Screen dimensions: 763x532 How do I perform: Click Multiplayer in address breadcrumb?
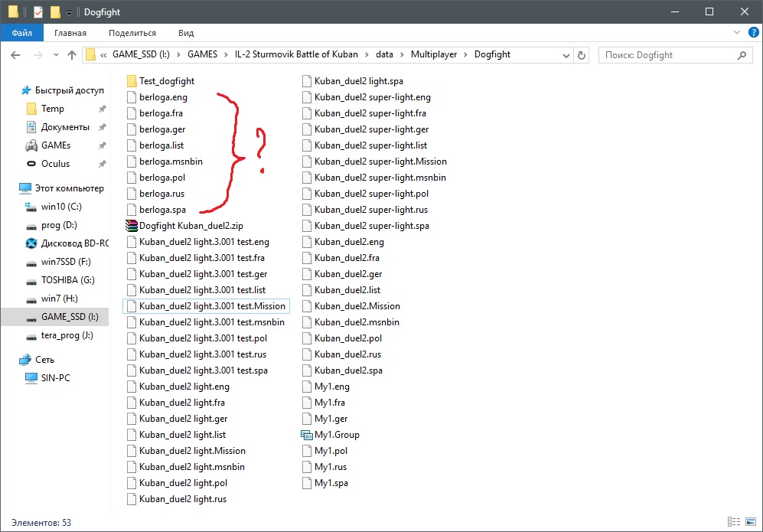point(434,54)
